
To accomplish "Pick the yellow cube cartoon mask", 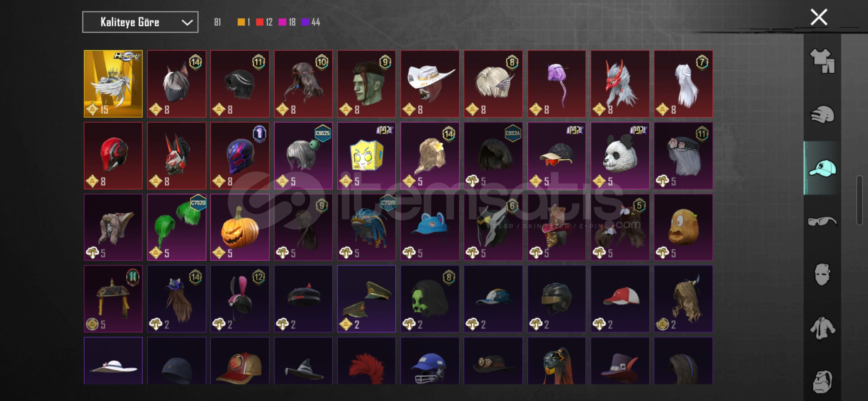I will click(x=366, y=156).
